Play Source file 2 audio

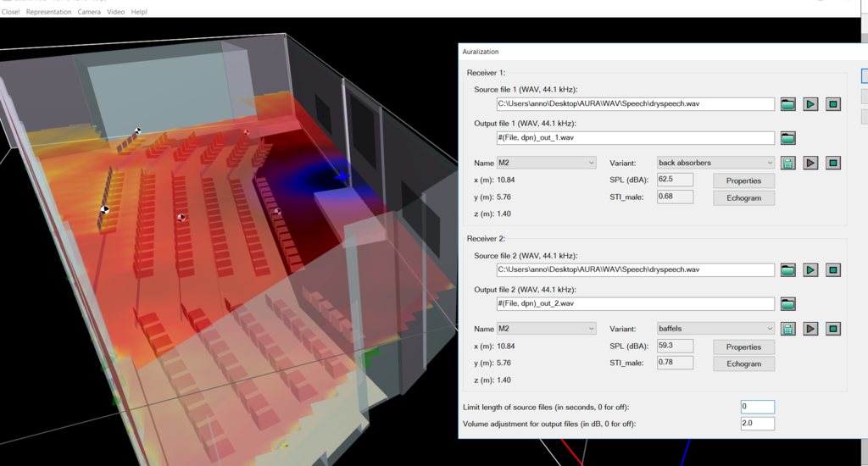pos(810,270)
